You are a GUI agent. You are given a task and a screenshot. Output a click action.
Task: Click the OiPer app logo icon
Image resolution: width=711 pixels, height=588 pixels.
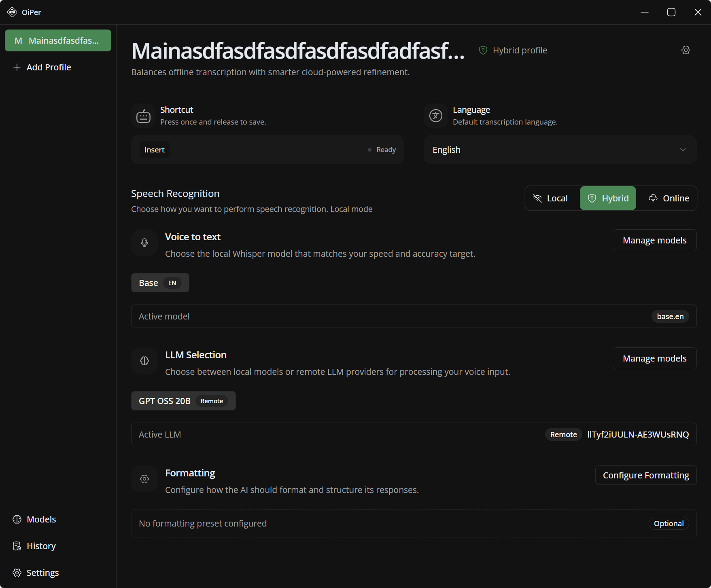coord(12,12)
